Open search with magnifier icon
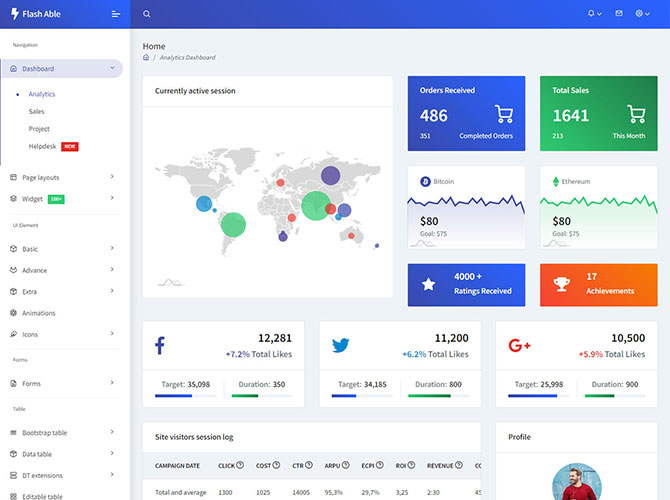The height and width of the screenshot is (500, 670). pos(147,14)
